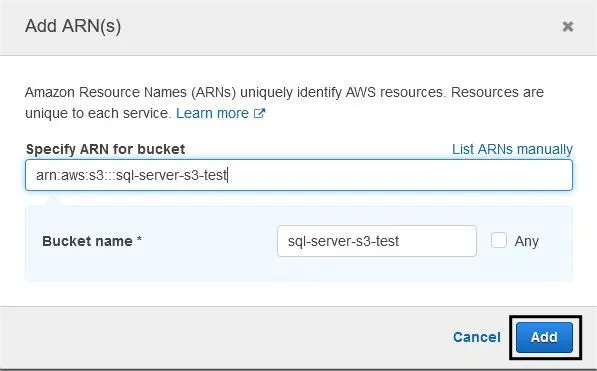Close the Add ARN(s) dialog with X
This screenshot has width=597, height=371.
[x=568, y=26]
